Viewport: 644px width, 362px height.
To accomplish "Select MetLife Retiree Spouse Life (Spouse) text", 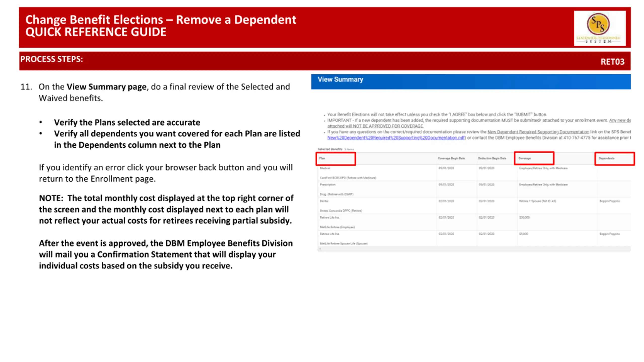I will (x=344, y=244).
